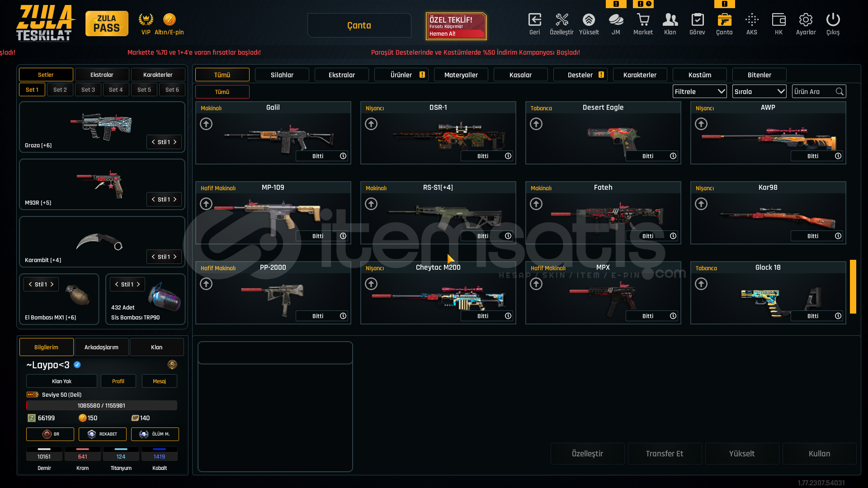Click the Tümü sub-filter button below tabs

click(x=222, y=92)
